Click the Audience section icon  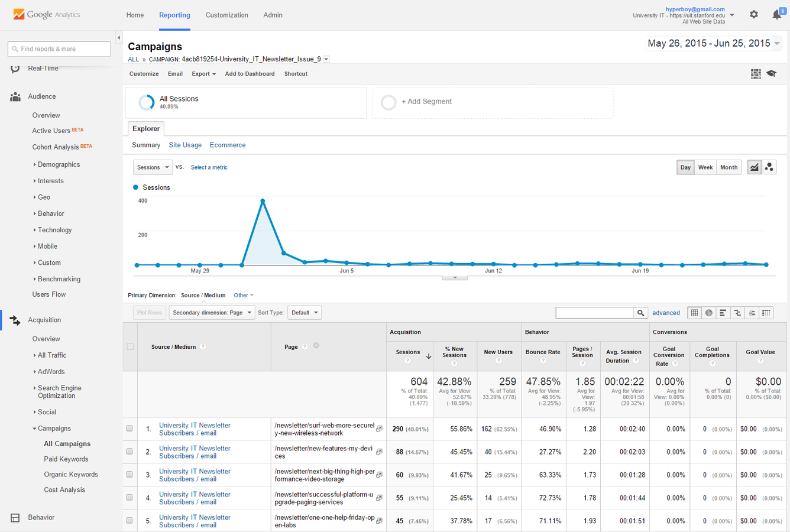15,96
